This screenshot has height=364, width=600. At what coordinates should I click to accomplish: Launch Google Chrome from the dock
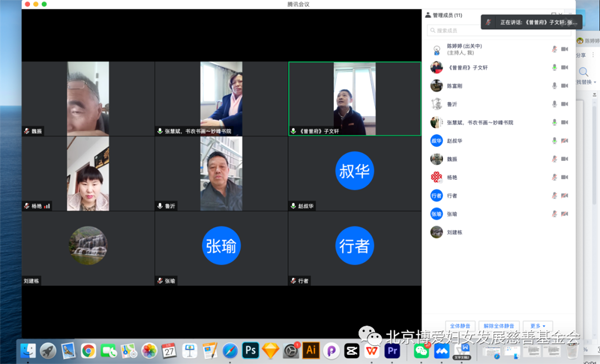88,351
